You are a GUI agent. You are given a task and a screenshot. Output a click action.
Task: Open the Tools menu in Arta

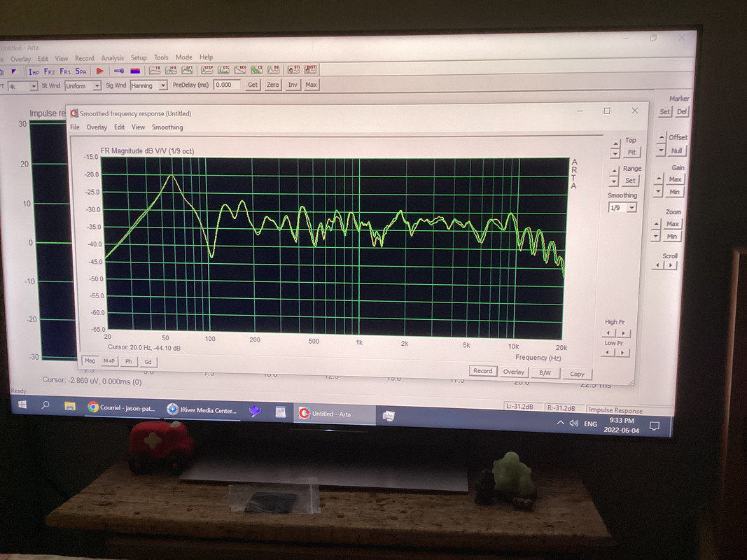pos(161,57)
